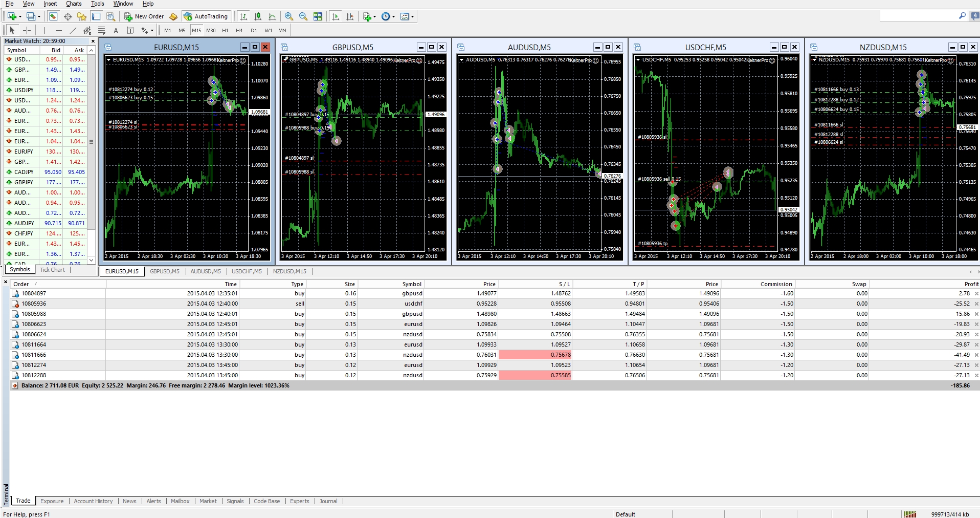Toggle the AutoTrading button
This screenshot has width=980, height=518.
(x=206, y=16)
